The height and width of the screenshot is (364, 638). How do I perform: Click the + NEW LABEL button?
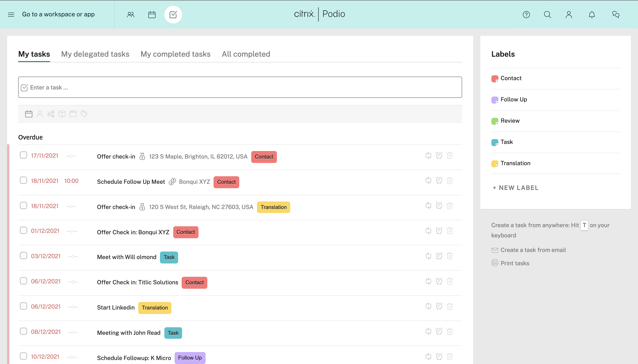pyautogui.click(x=515, y=188)
